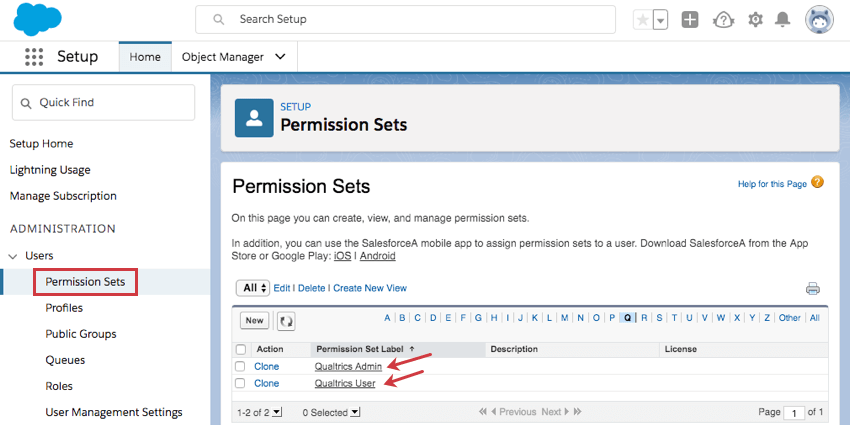Click the Permission Sets header icon
This screenshot has width=850, height=425.
pos(254,118)
